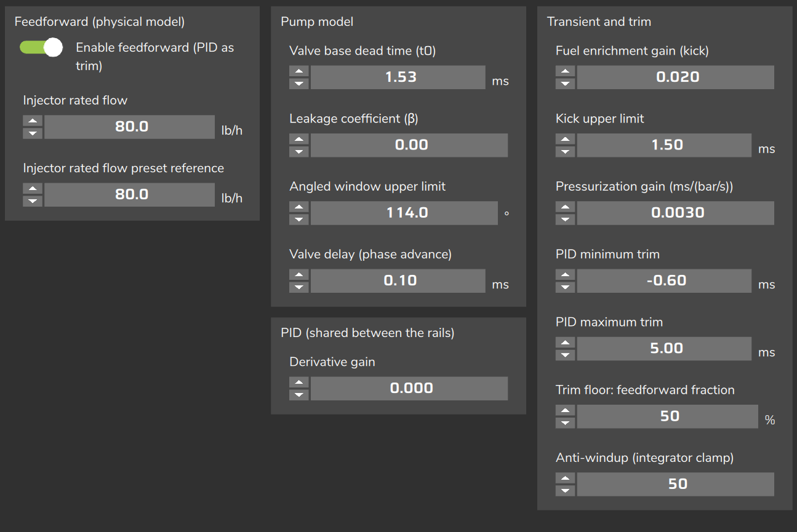
Task: Decrement the Pressurization gain
Action: coord(566,218)
